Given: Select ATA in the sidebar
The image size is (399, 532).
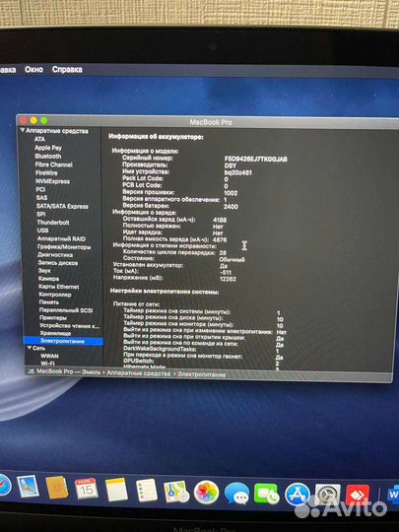Looking at the screenshot, I should click(39, 139).
